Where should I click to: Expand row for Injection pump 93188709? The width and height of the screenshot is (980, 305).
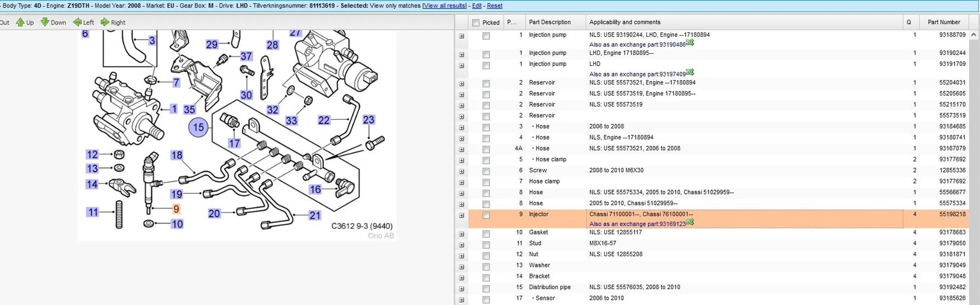461,36
